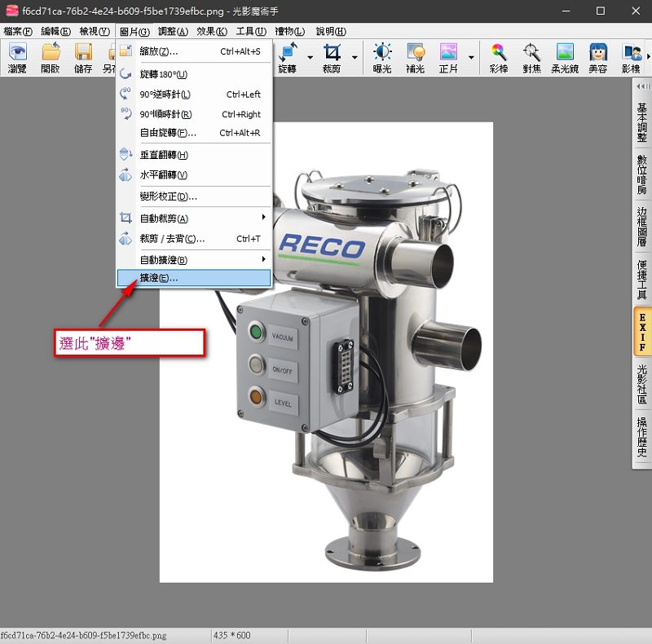Click the 儲存 (Save) toolbar icon
This screenshot has height=644, width=652.
point(83,57)
